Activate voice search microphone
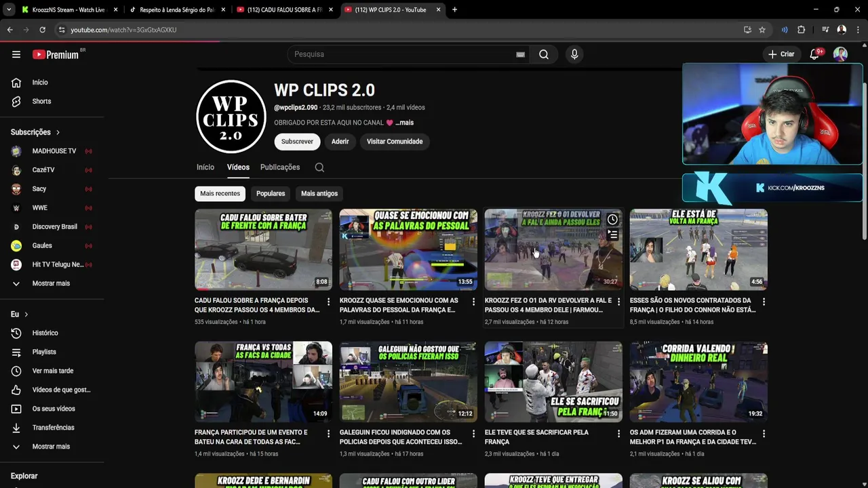The height and width of the screenshot is (488, 868). click(x=574, y=54)
